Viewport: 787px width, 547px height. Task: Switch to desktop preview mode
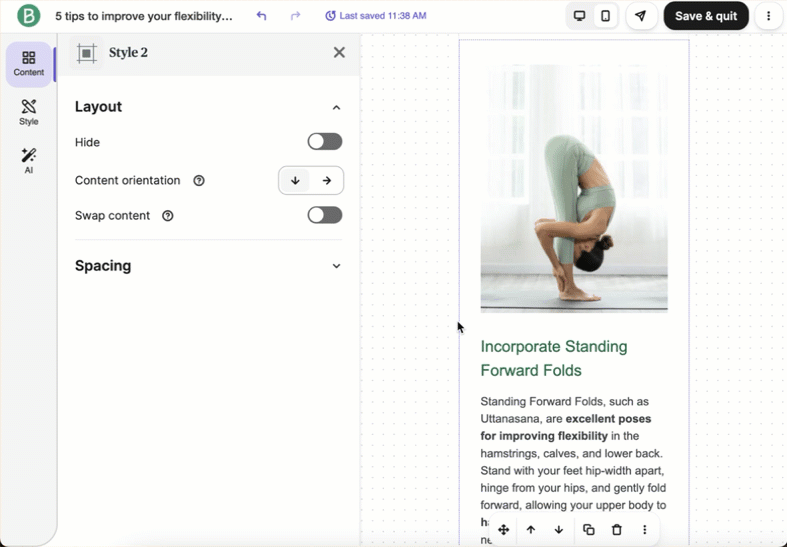pyautogui.click(x=579, y=16)
